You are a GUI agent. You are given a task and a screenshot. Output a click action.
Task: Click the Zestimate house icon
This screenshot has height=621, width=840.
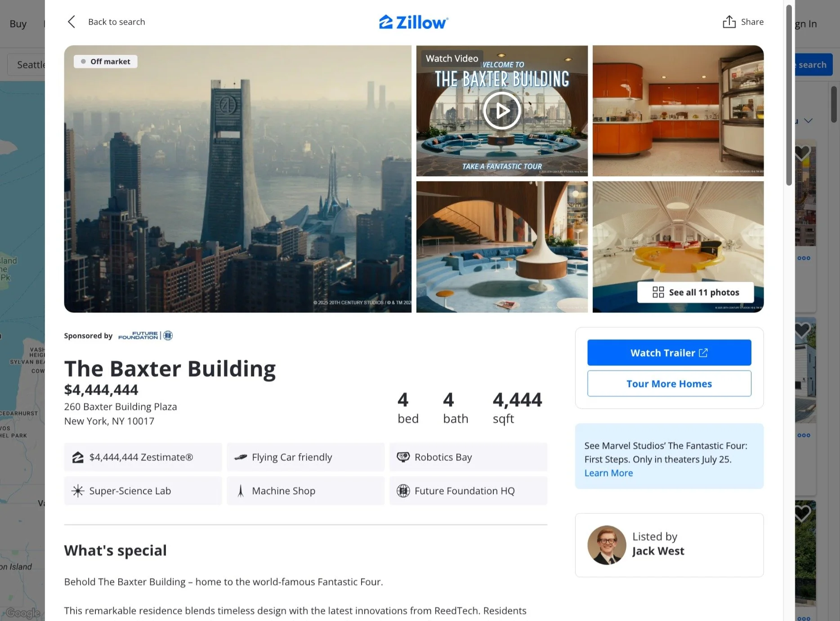pyautogui.click(x=78, y=457)
